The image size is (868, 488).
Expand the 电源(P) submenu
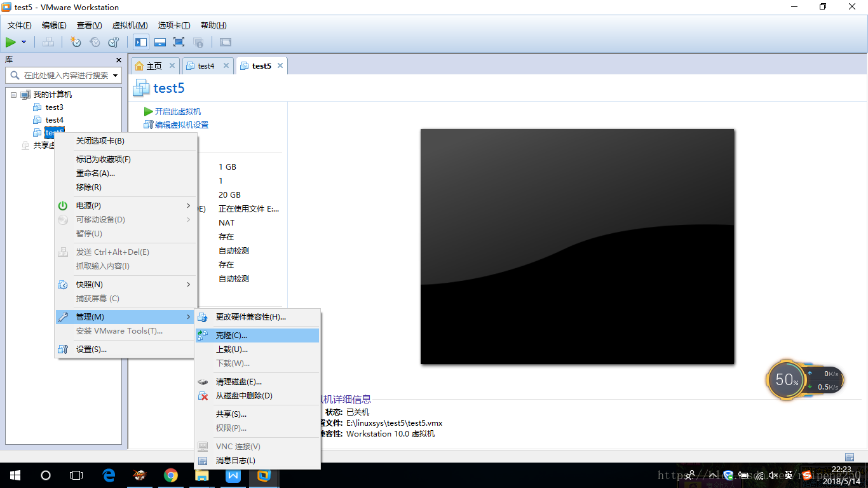pos(126,206)
